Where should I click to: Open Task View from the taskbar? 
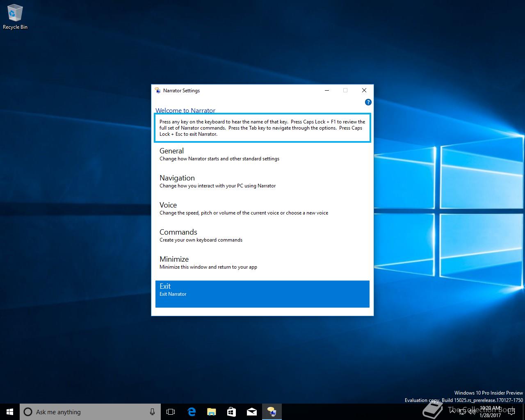click(171, 412)
